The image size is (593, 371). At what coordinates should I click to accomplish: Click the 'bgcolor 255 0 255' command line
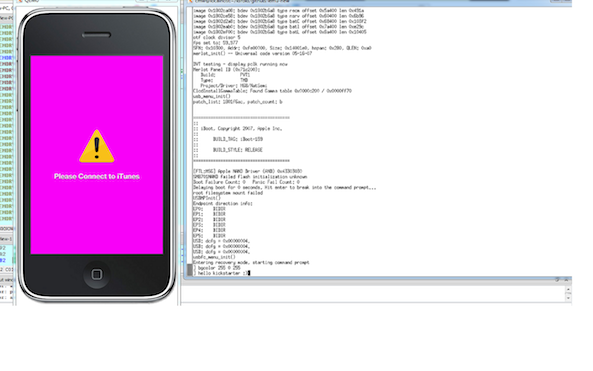(x=217, y=267)
